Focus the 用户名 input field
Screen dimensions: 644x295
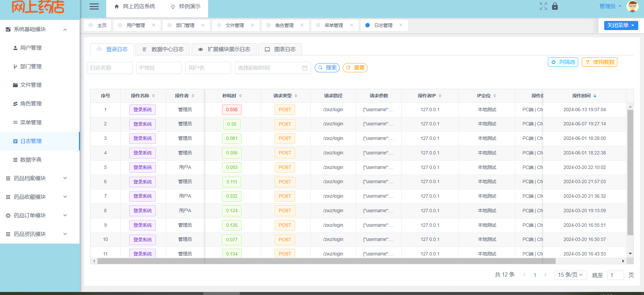point(208,68)
